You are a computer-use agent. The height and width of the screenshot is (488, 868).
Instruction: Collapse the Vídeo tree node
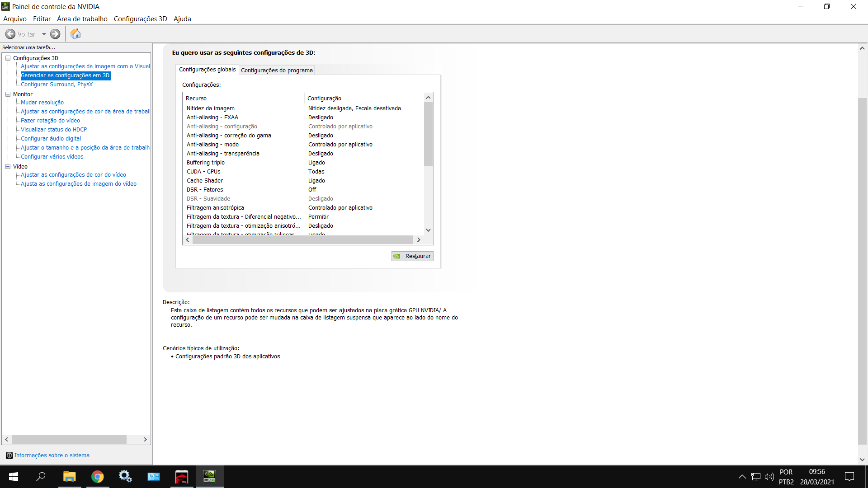click(8, 166)
